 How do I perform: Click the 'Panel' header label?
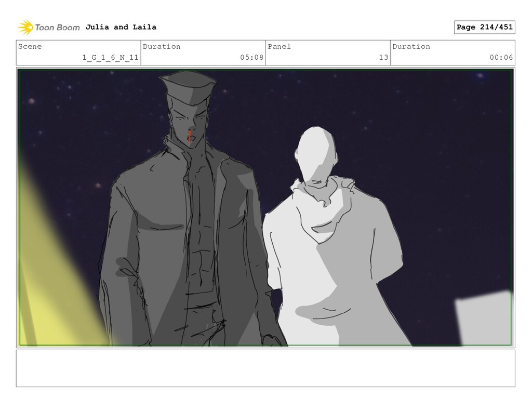pos(279,46)
